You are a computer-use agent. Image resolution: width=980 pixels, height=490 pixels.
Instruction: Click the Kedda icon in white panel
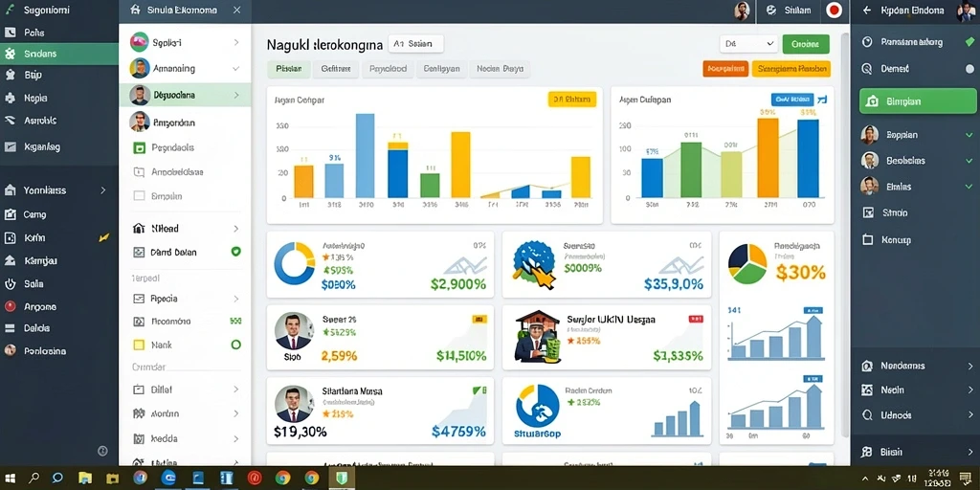[140, 438]
